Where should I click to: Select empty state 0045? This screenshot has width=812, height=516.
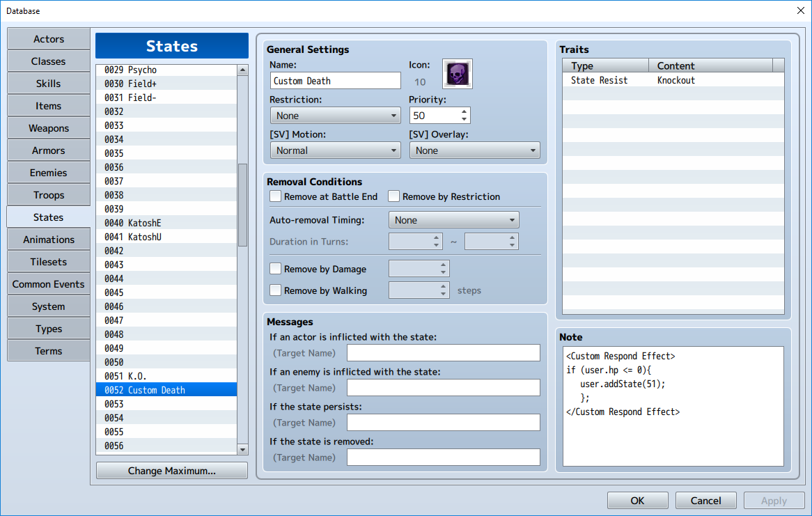166,292
